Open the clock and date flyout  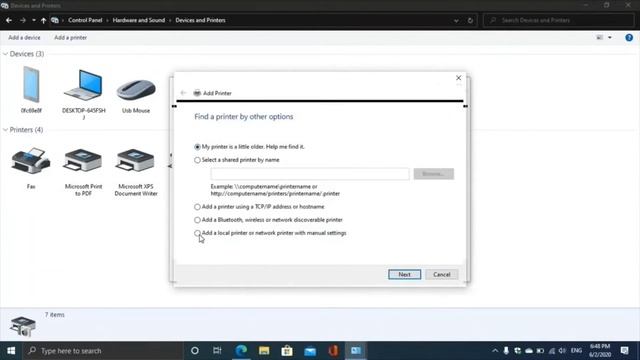[600, 351]
